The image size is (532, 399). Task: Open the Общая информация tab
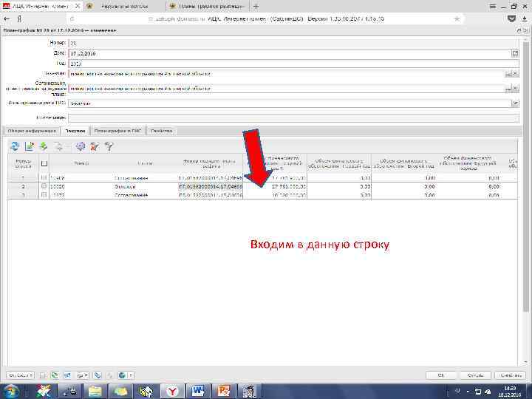[x=32, y=131]
